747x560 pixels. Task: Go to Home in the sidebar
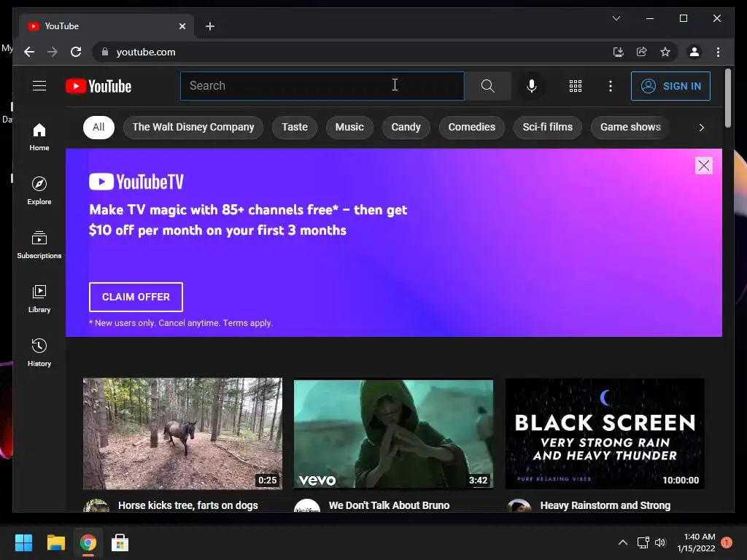coord(39,137)
